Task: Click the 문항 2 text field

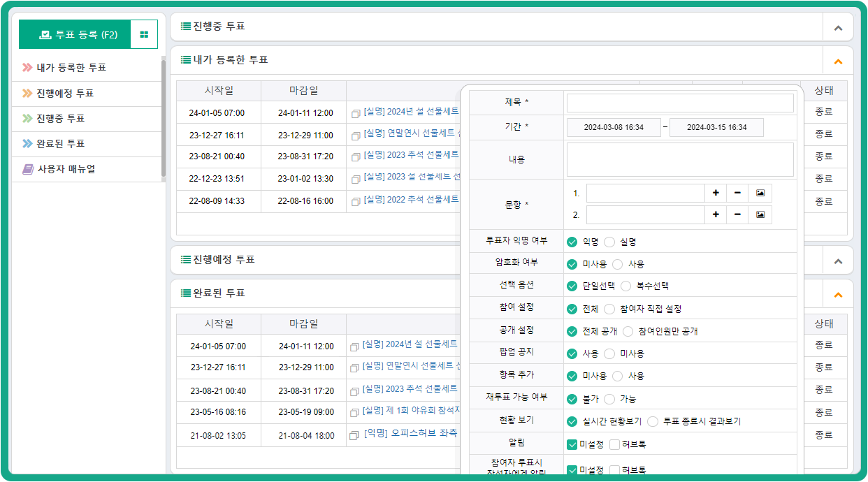Action: click(646, 214)
